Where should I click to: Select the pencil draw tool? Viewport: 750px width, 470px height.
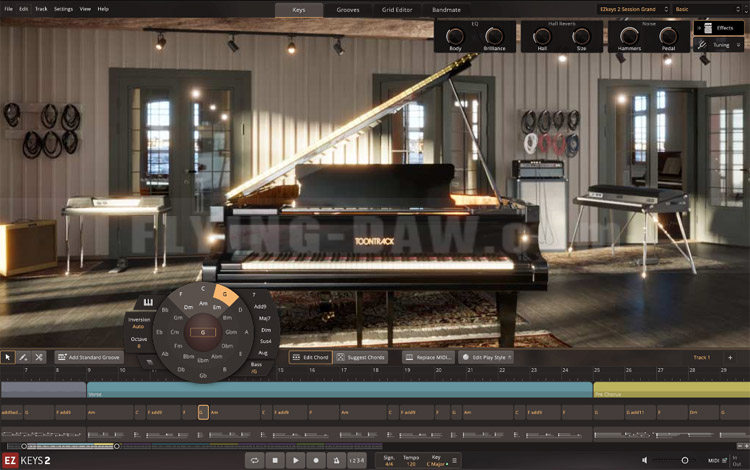23,357
